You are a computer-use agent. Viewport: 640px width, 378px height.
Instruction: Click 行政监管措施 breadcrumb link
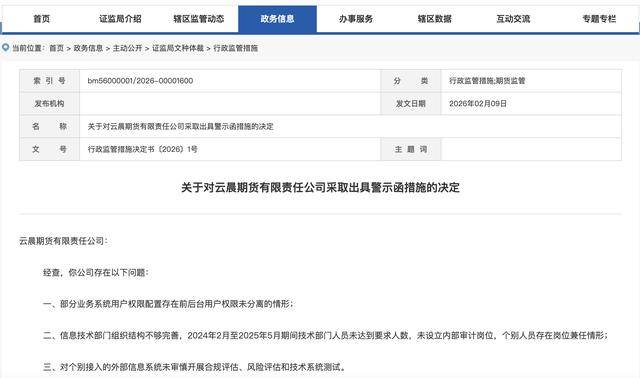pyautogui.click(x=236, y=48)
